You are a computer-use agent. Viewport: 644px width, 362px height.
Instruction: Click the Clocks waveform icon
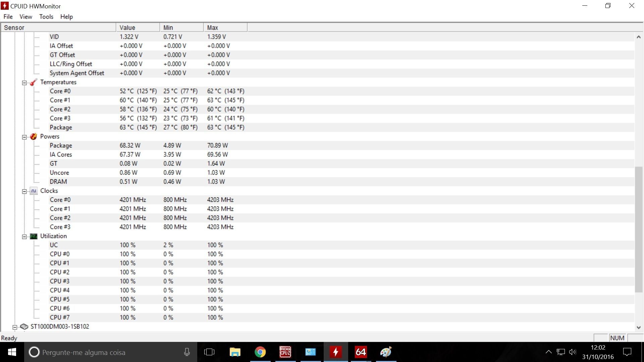click(x=34, y=191)
